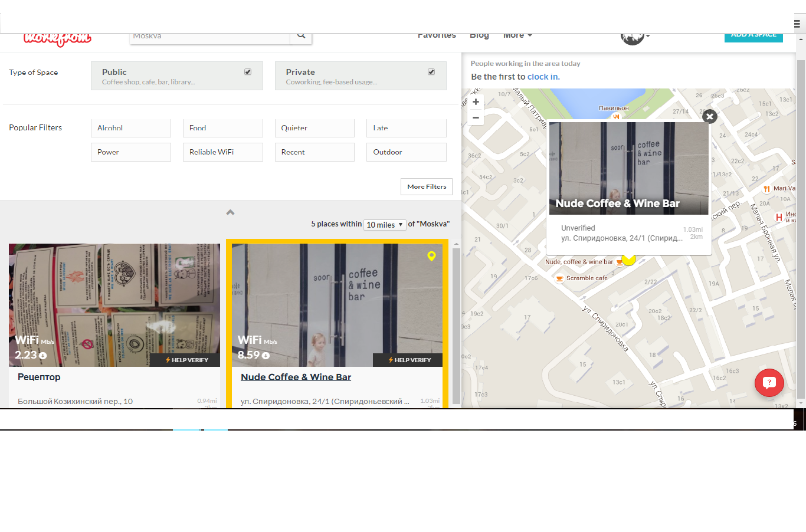This screenshot has height=532, width=806.
Task: Click the Mari Va restaurant map icon
Action: pos(766,189)
